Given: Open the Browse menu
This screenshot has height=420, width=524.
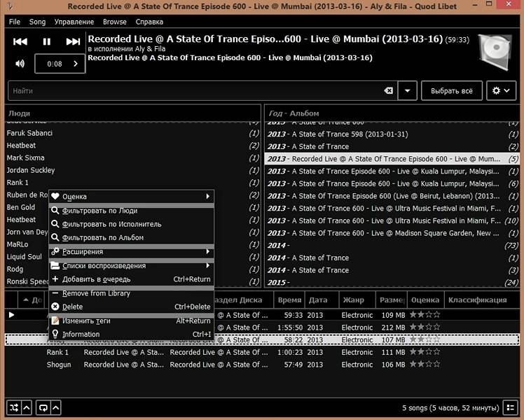Looking at the screenshot, I should pyautogui.click(x=115, y=22).
